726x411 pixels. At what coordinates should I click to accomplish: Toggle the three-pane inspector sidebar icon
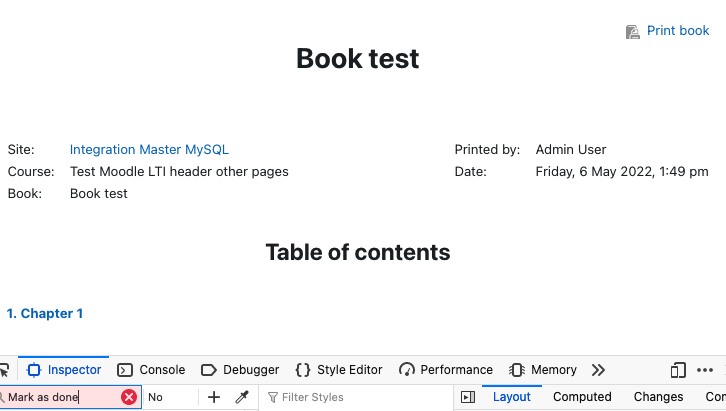coord(468,397)
